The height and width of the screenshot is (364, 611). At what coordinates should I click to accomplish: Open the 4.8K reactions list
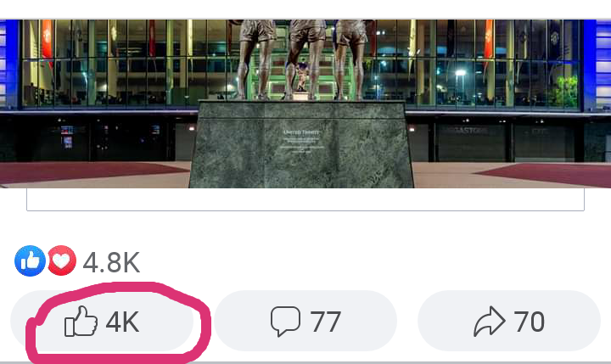111,262
